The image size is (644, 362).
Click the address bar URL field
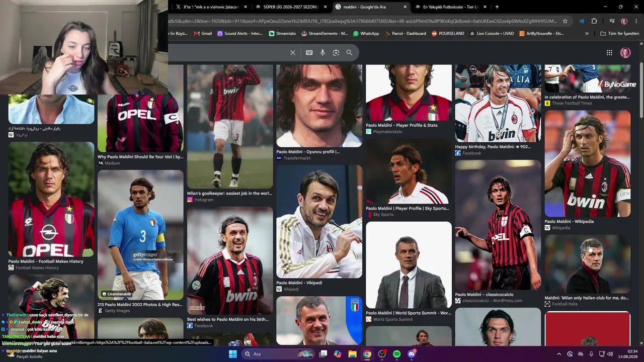point(362,21)
